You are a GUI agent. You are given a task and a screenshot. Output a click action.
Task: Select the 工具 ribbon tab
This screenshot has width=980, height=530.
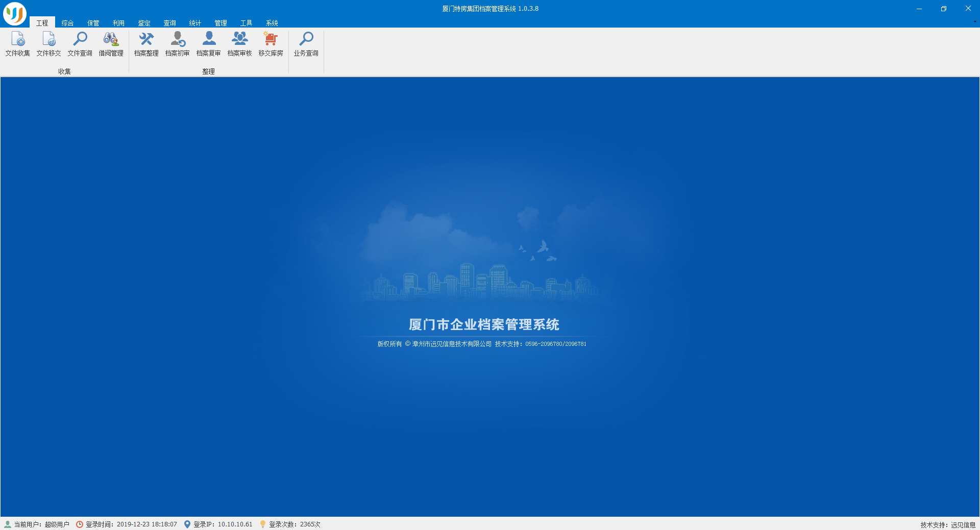[247, 23]
